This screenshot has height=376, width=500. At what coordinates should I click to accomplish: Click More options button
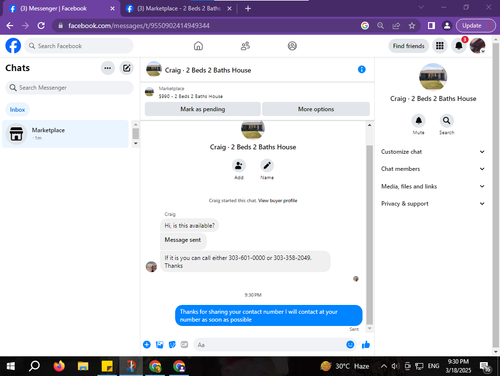point(316,109)
